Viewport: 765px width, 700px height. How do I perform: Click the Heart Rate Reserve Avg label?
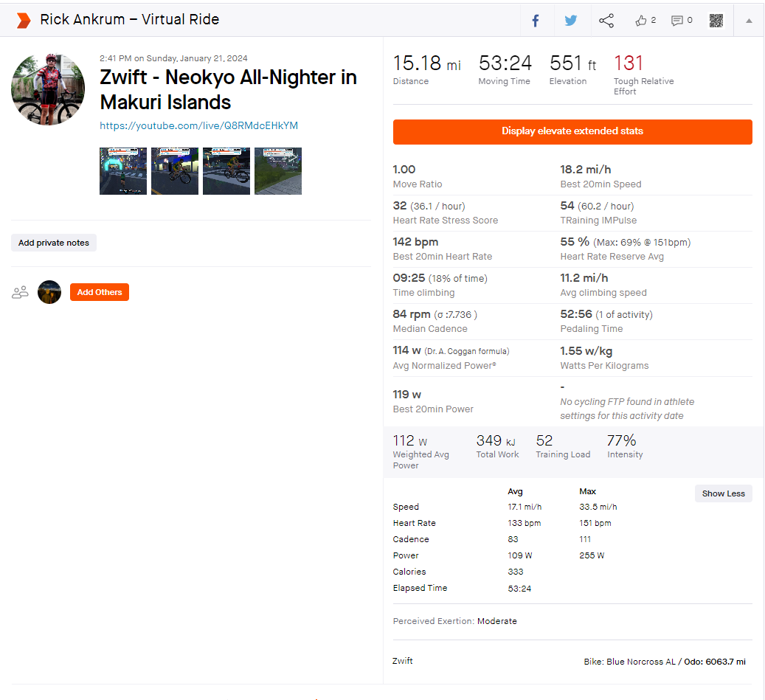coord(612,257)
